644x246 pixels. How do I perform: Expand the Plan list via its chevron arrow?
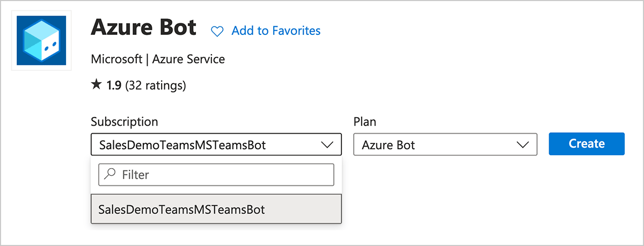(522, 144)
